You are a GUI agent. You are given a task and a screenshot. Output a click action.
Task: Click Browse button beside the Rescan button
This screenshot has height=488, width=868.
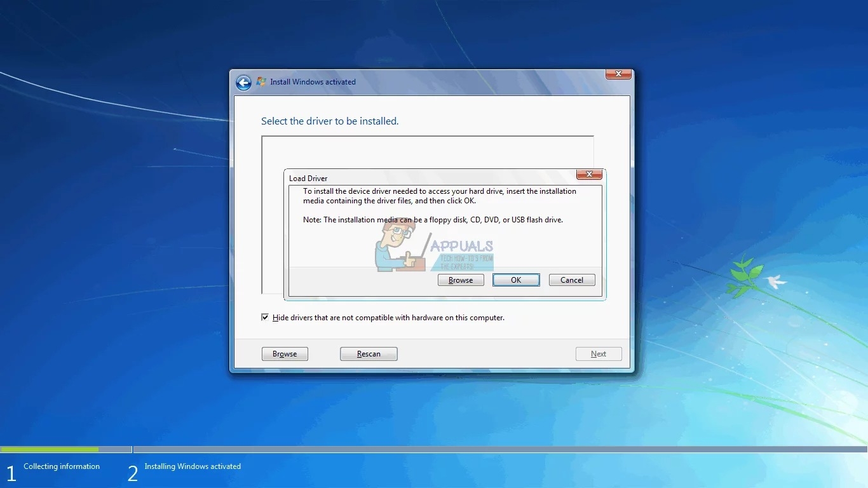pyautogui.click(x=285, y=354)
